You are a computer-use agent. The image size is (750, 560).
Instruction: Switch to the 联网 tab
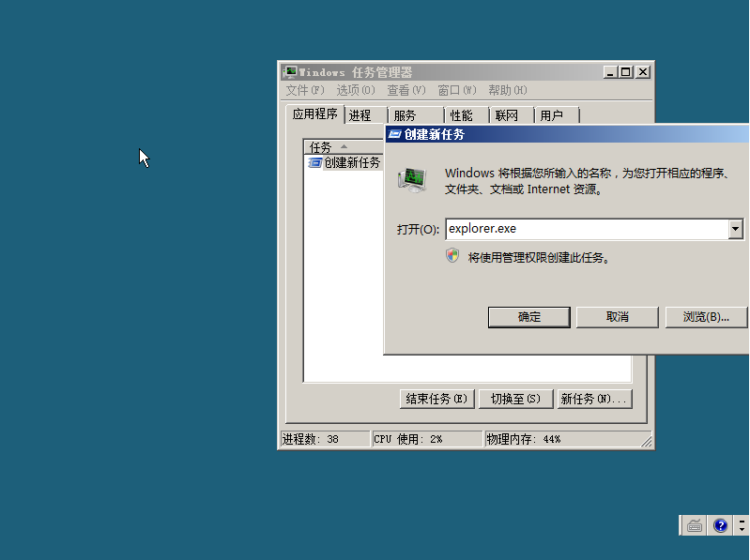coord(507,115)
